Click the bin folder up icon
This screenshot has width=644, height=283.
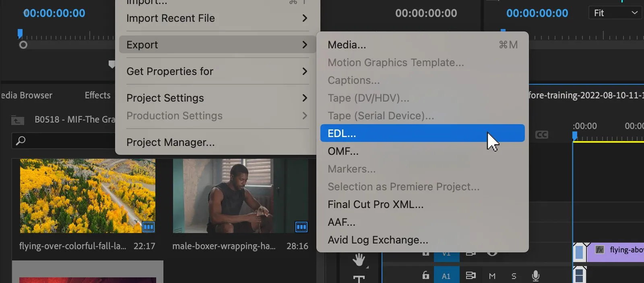17,120
